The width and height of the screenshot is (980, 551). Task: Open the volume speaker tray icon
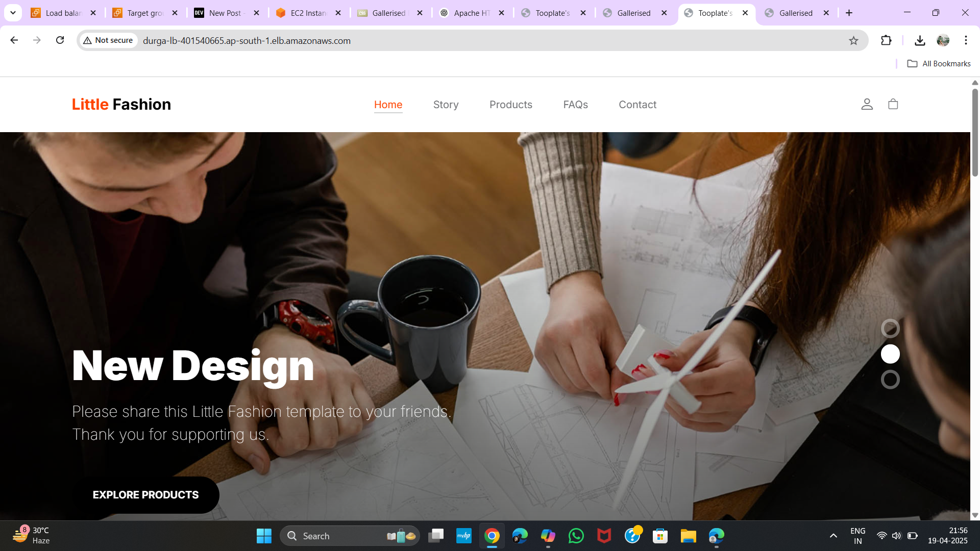(x=897, y=536)
